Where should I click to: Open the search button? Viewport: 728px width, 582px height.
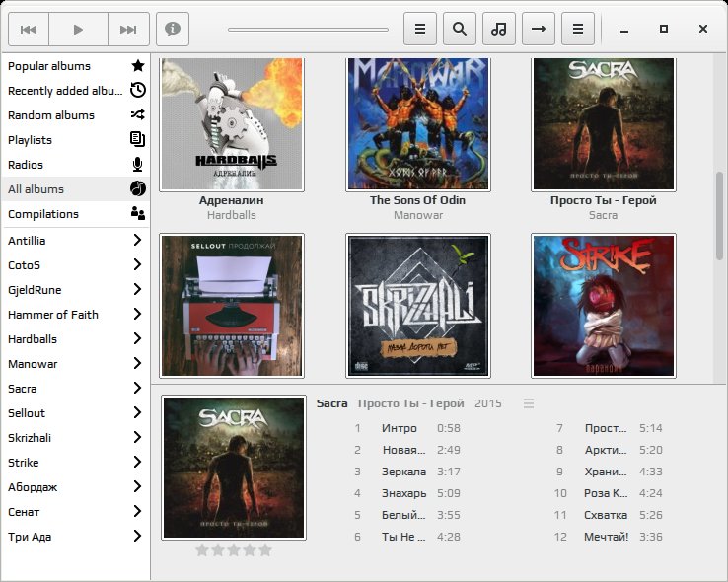(x=459, y=29)
